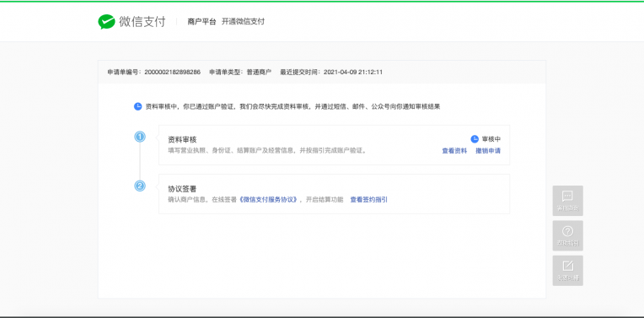Go to 商户平台 in the header
Screen dimensions: 644x318
tap(201, 22)
